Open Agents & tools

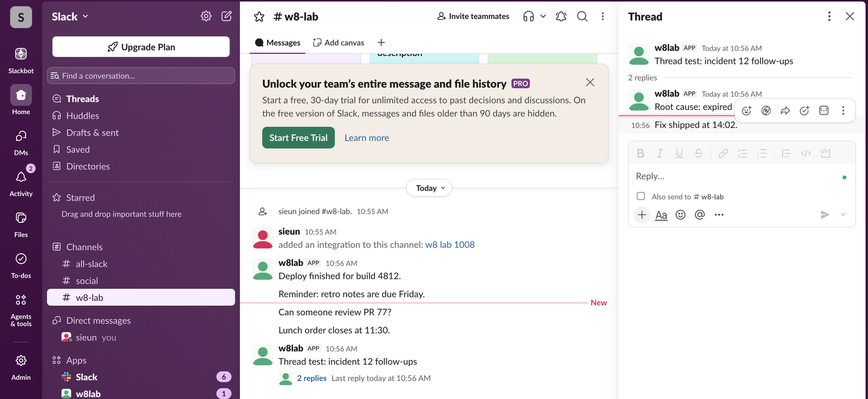pos(21,310)
